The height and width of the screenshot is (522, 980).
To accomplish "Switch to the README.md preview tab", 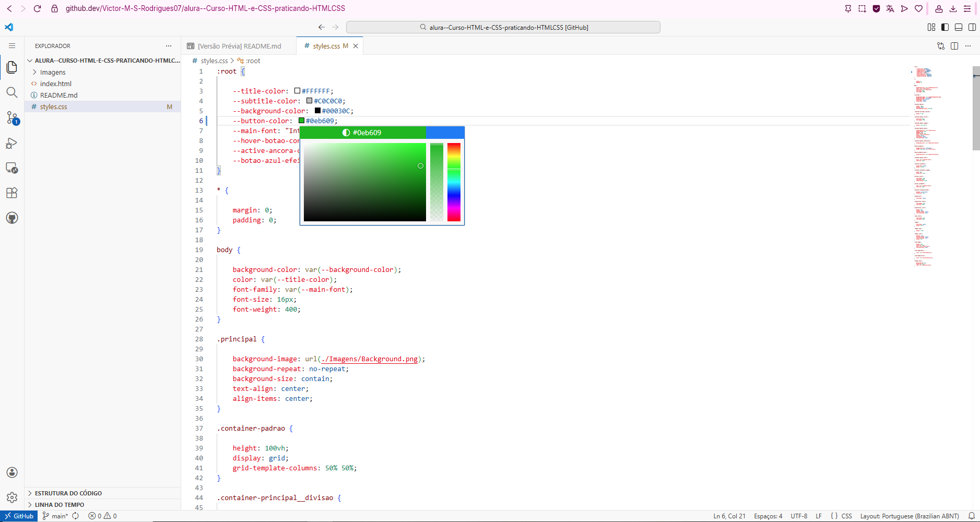I will click(x=239, y=46).
